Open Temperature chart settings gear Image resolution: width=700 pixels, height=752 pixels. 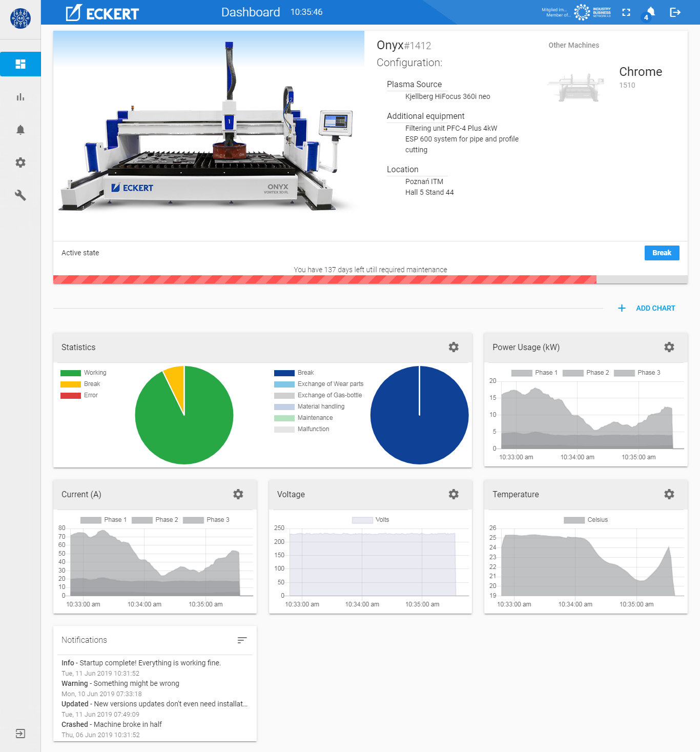[x=669, y=494]
